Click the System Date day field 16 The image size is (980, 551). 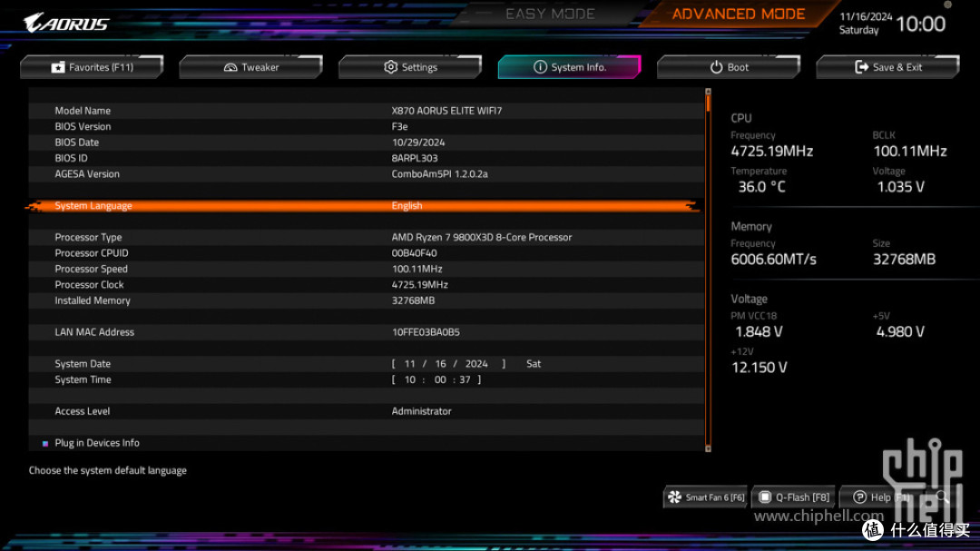[441, 364]
